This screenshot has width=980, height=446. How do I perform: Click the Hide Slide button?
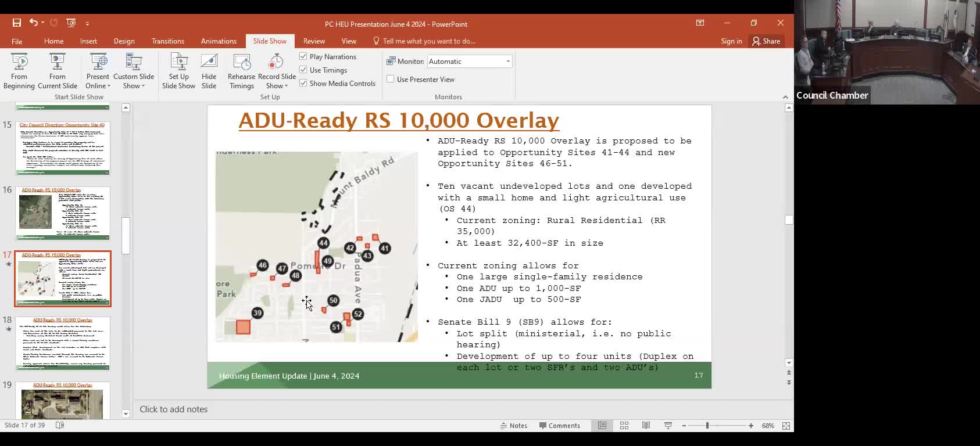point(209,71)
